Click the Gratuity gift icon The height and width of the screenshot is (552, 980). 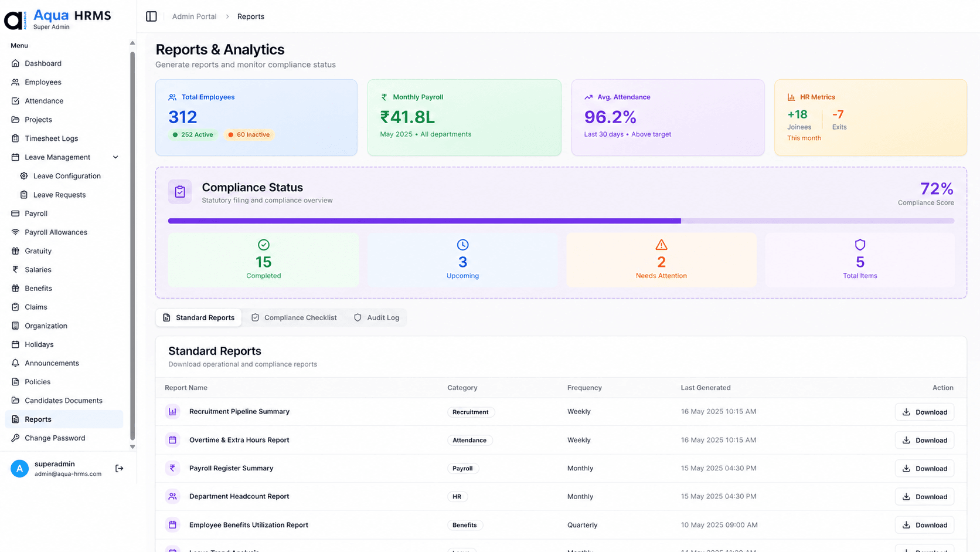[x=15, y=251]
